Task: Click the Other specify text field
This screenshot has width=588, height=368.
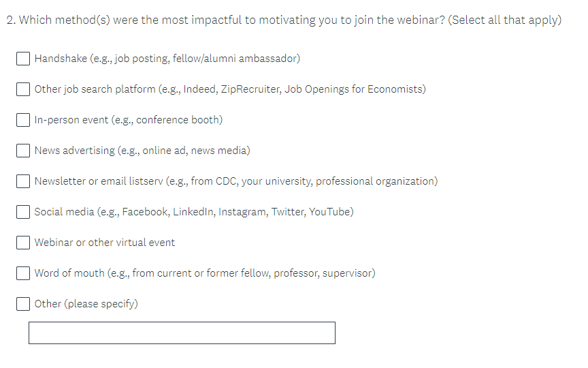Action: (x=182, y=333)
